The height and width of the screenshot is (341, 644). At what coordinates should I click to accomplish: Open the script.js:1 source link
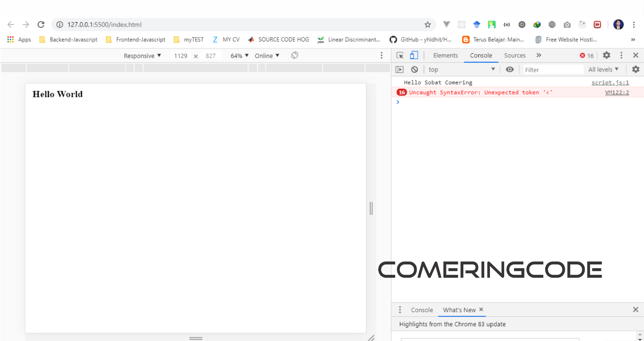(x=610, y=82)
